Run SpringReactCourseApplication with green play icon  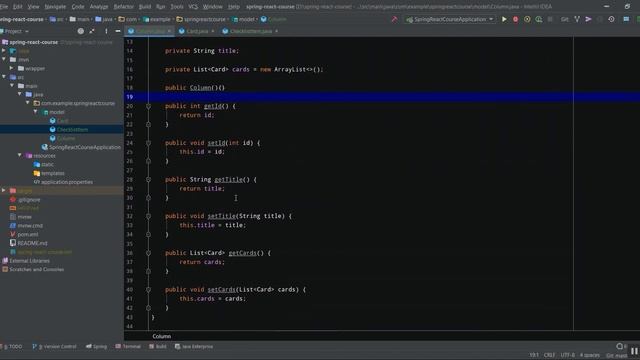(504, 19)
